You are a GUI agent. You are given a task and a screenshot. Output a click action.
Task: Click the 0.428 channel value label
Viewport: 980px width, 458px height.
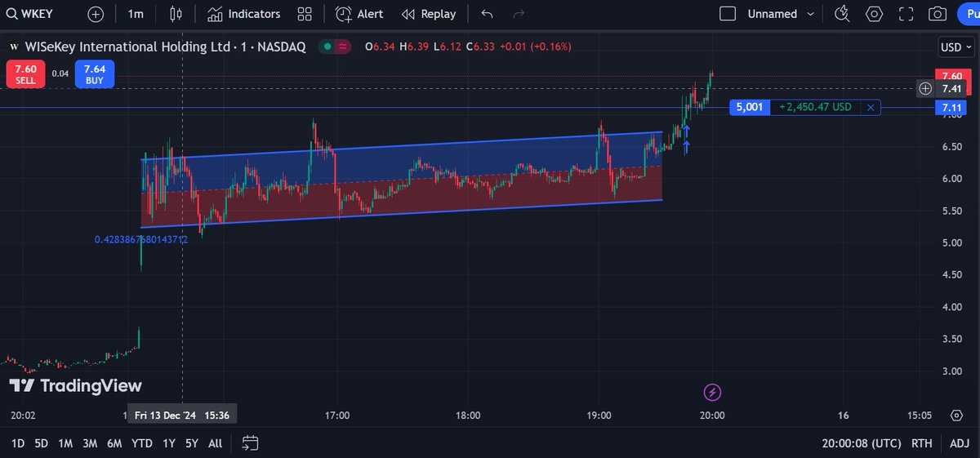click(x=141, y=239)
